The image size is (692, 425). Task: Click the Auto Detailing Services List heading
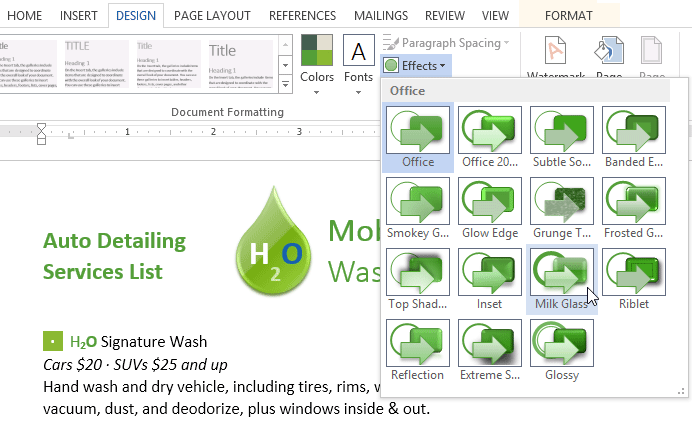point(114,256)
